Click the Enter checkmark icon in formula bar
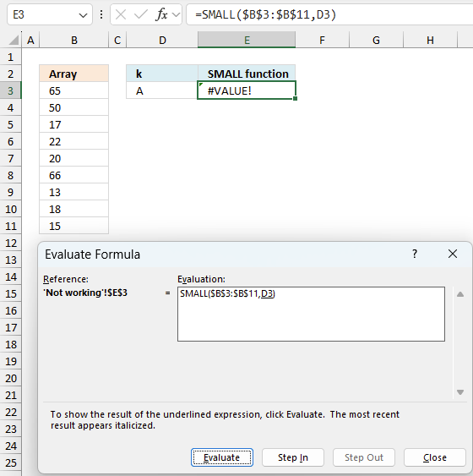473x476 pixels. tap(141, 14)
